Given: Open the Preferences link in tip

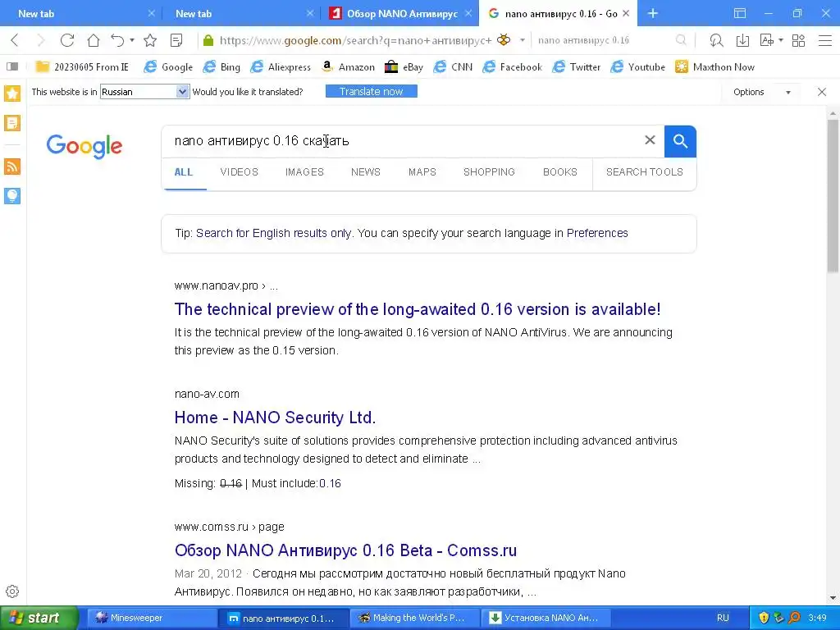Looking at the screenshot, I should click(x=597, y=233).
